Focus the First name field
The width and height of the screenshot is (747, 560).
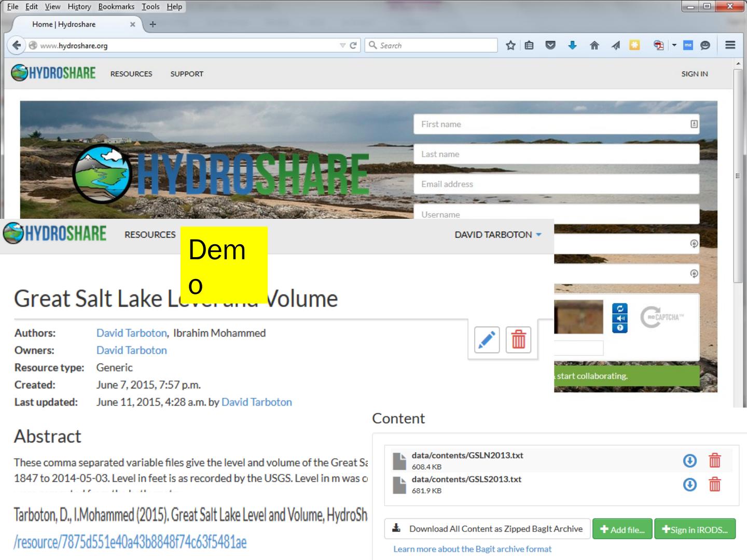(556, 124)
